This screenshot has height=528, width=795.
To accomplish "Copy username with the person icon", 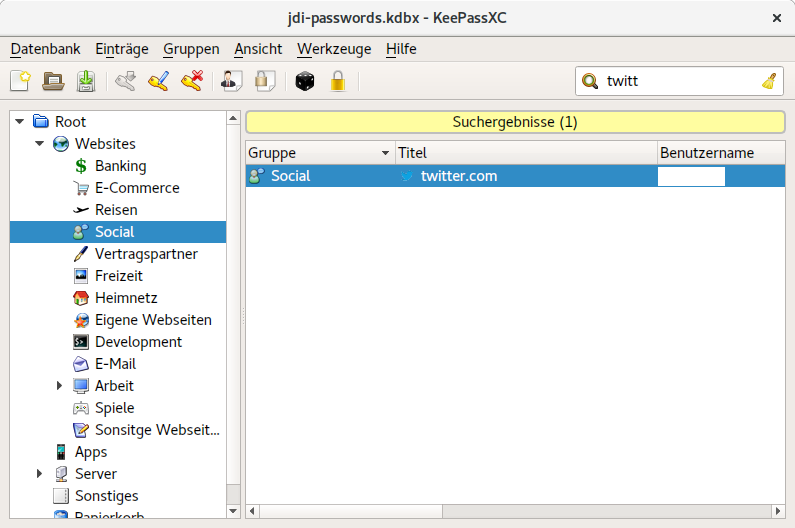I will (x=231, y=81).
